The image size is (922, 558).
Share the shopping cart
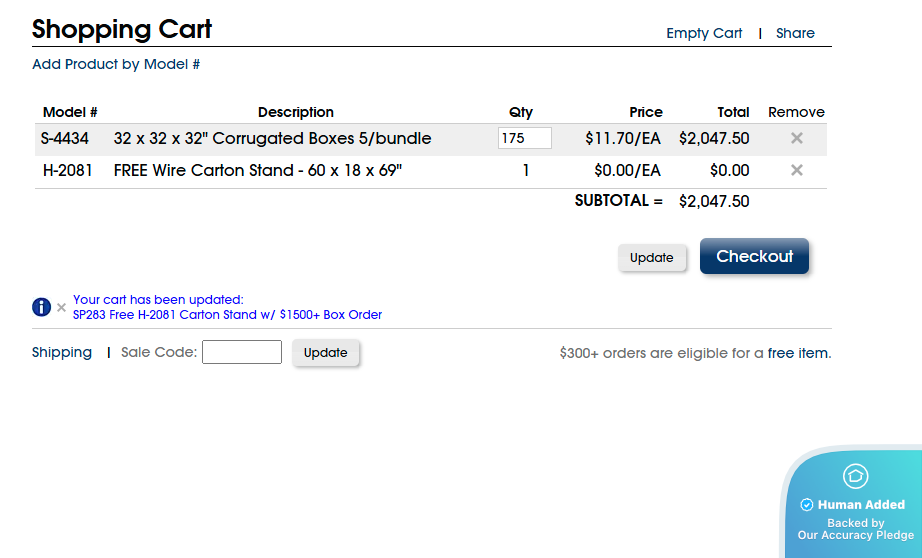795,33
